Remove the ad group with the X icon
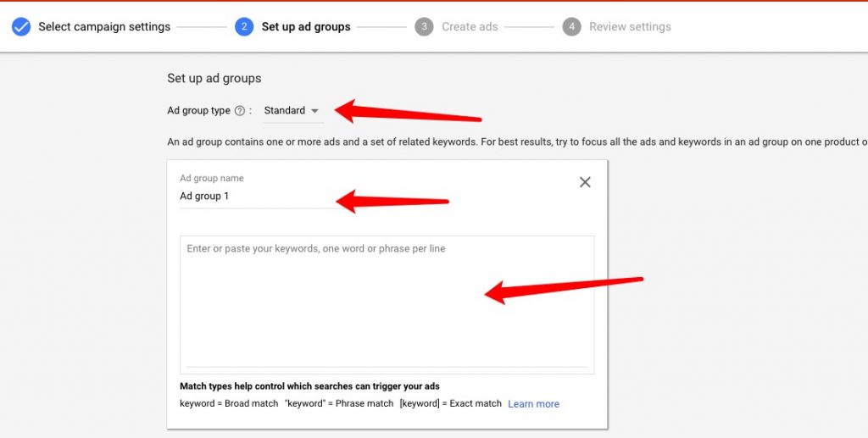Viewport: 868px width, 438px height. tap(585, 182)
